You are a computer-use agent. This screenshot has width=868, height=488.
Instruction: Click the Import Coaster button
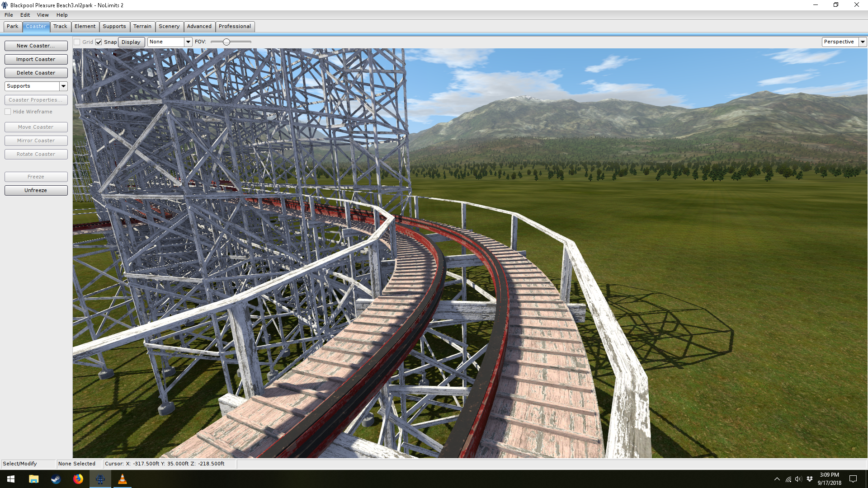(36, 59)
